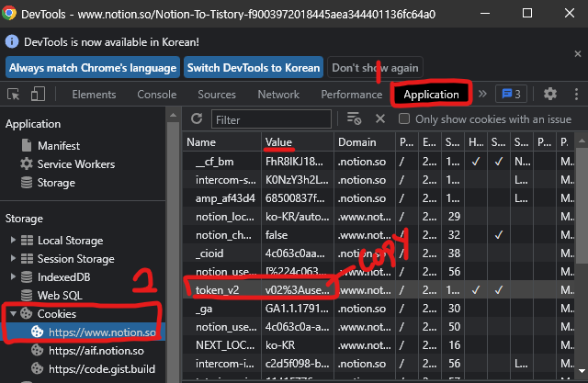
Task: Refresh the cookies table
Action: pyautogui.click(x=197, y=119)
